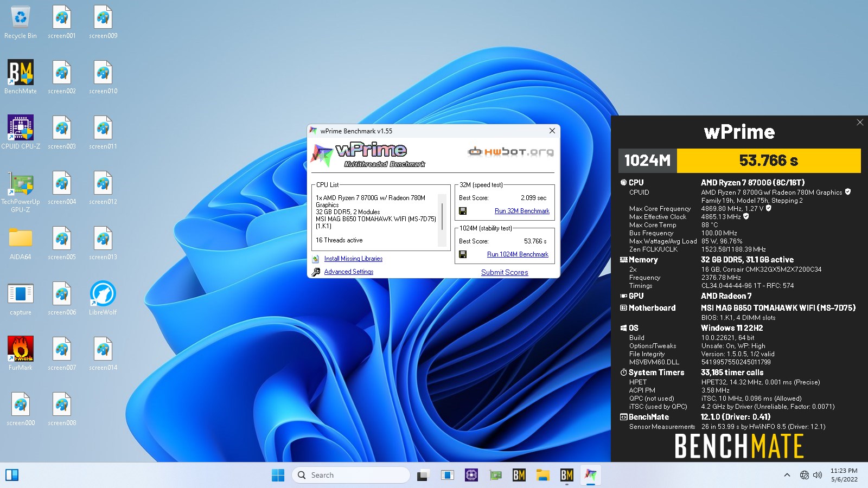Click Submit Scores in wPrime

(505, 272)
